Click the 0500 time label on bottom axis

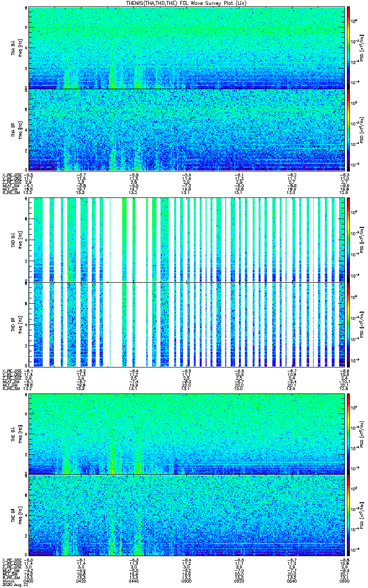pyautogui.click(x=185, y=581)
